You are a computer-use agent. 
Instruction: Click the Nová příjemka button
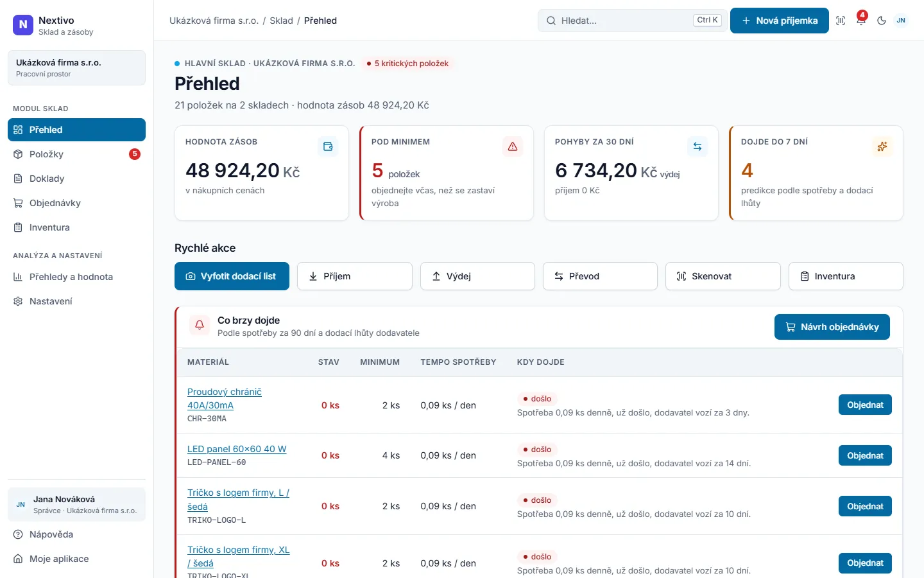pos(780,21)
